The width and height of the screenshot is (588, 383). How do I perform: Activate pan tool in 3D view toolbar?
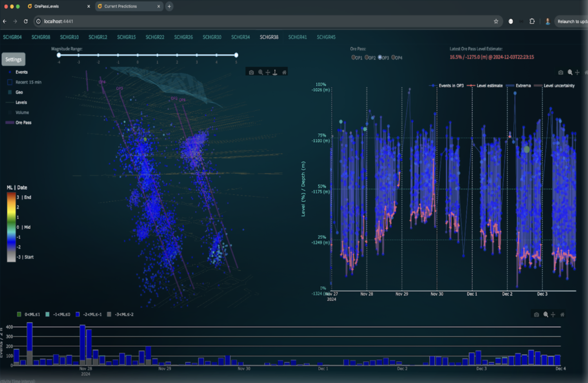(x=268, y=73)
